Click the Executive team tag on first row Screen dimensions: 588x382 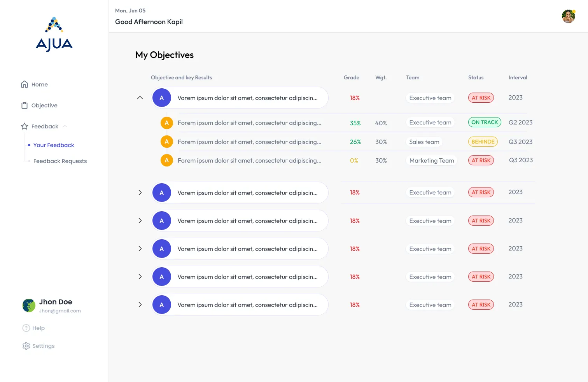[430, 98]
